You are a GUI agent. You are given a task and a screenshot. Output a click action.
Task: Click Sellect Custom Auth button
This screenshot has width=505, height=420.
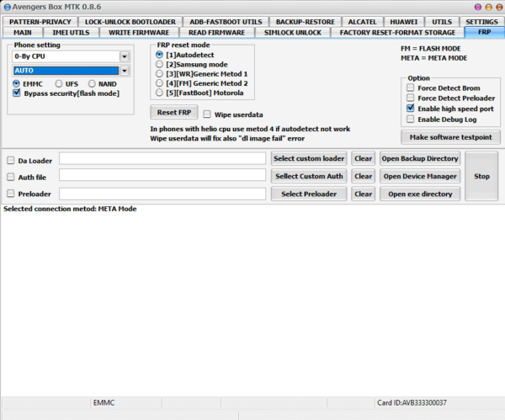click(x=309, y=176)
